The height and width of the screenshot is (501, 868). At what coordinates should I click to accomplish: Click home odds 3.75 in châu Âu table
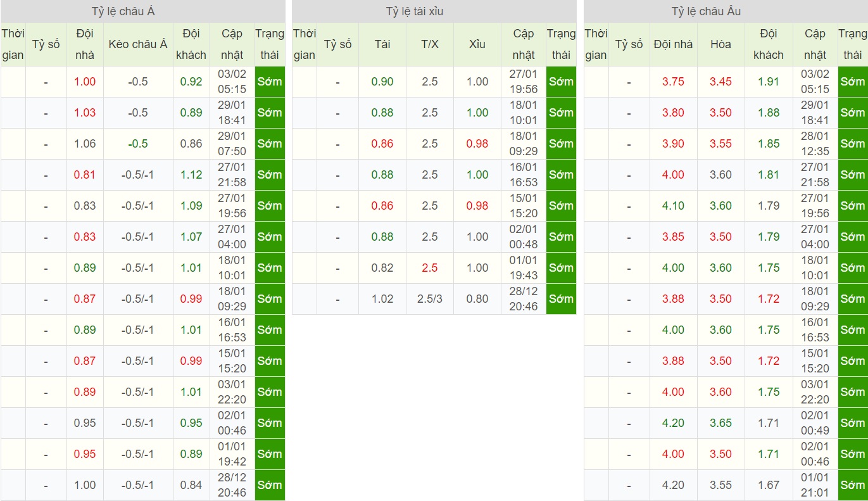pyautogui.click(x=673, y=82)
